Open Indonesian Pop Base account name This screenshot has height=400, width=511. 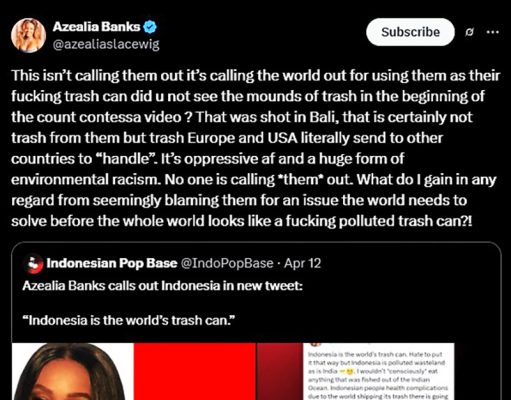pyautogui.click(x=112, y=263)
